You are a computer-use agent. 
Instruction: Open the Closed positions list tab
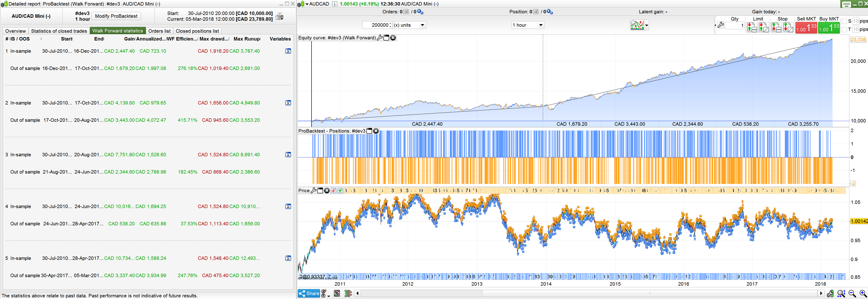point(197,31)
